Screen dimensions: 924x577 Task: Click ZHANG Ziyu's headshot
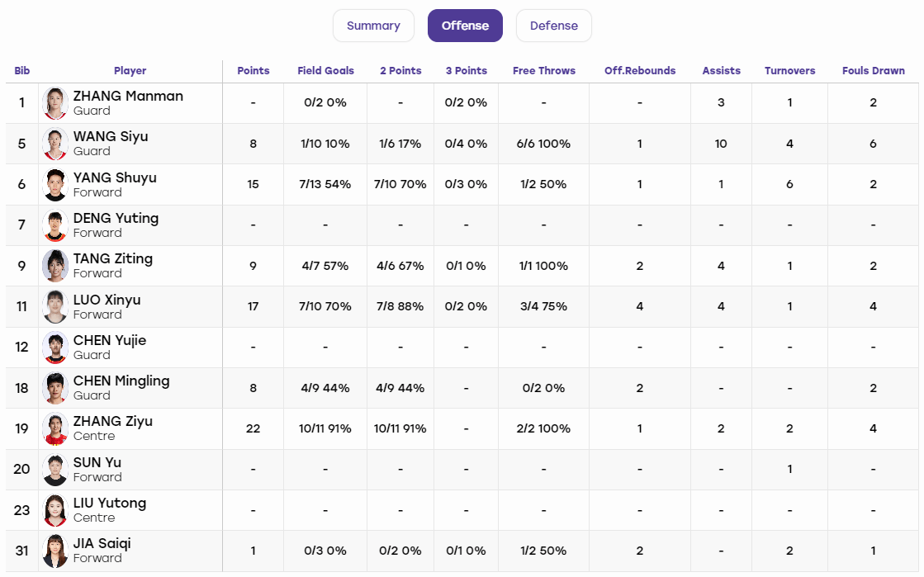click(55, 428)
